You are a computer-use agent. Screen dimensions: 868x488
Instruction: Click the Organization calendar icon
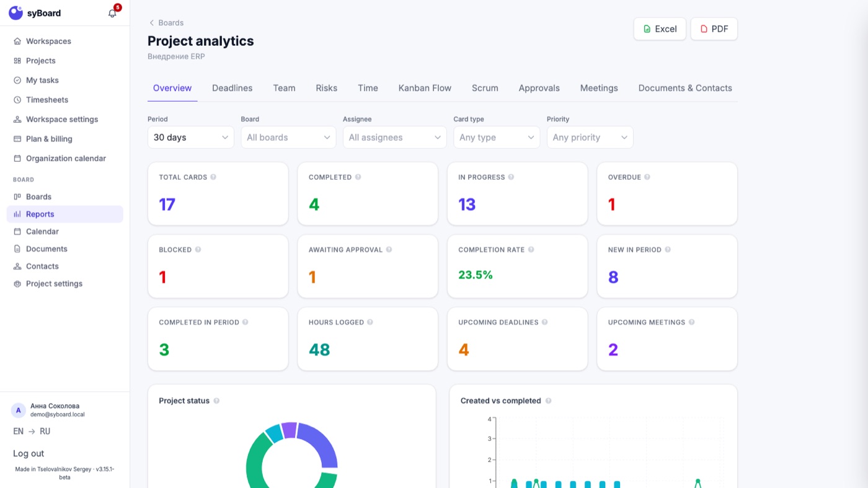17,159
